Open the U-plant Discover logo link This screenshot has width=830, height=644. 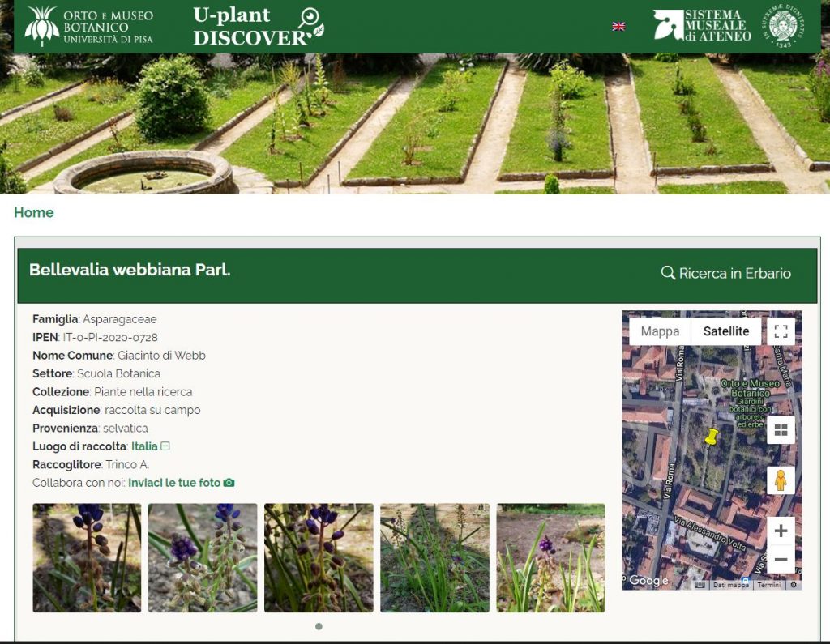pyautogui.click(x=259, y=26)
